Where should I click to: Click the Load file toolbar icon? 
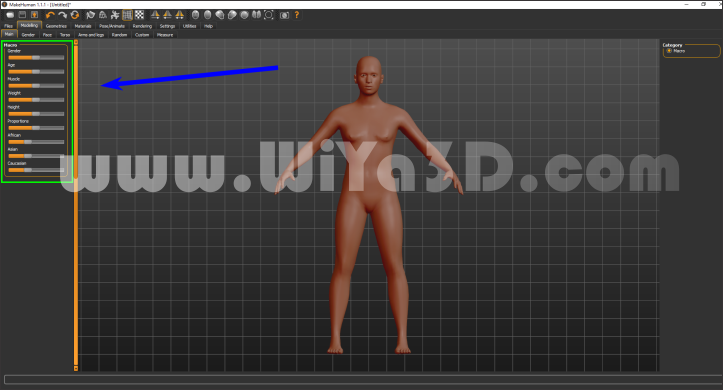pyautogui.click(x=22, y=15)
